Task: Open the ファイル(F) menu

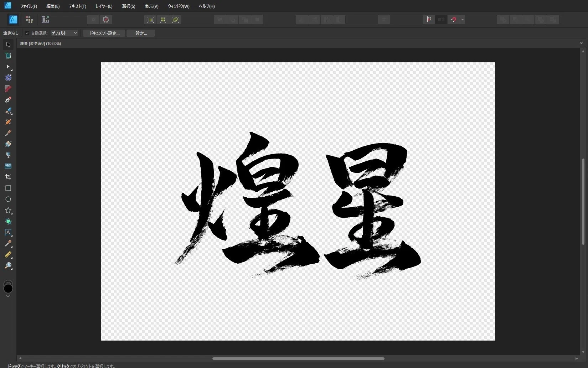Action: (x=29, y=6)
